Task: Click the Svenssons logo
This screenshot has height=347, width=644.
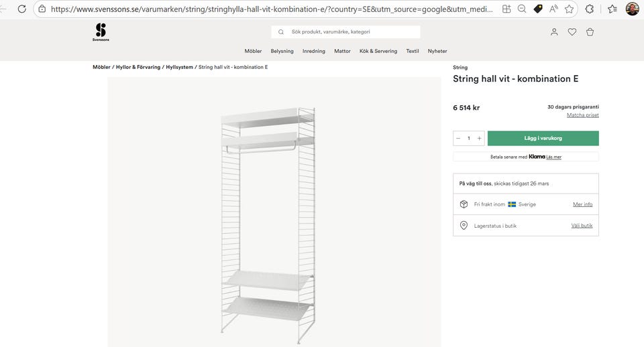Action: (x=101, y=31)
